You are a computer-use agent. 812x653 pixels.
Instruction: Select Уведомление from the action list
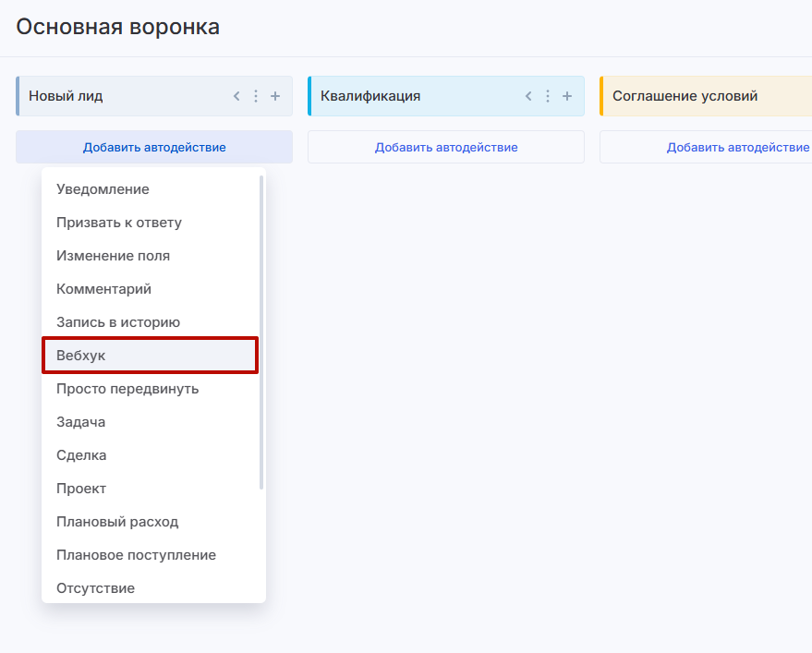coord(103,189)
